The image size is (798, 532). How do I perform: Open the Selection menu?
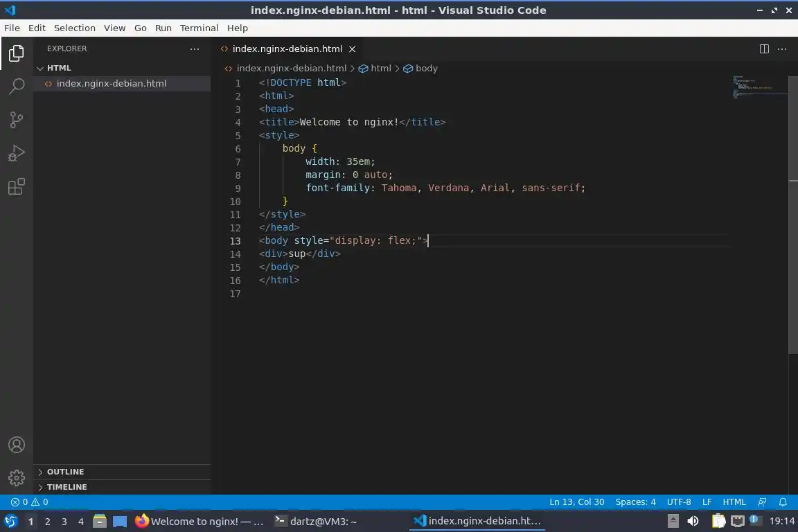[x=74, y=28]
